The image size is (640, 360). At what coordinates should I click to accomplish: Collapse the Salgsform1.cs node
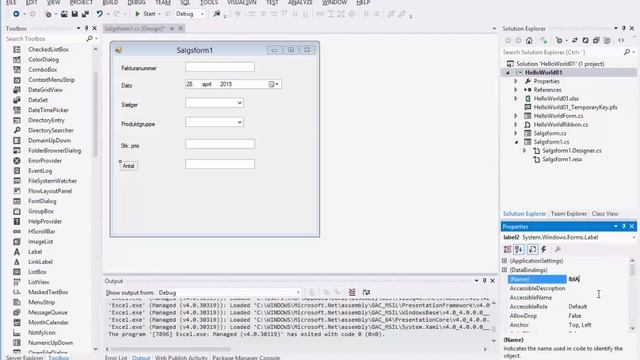[516, 142]
